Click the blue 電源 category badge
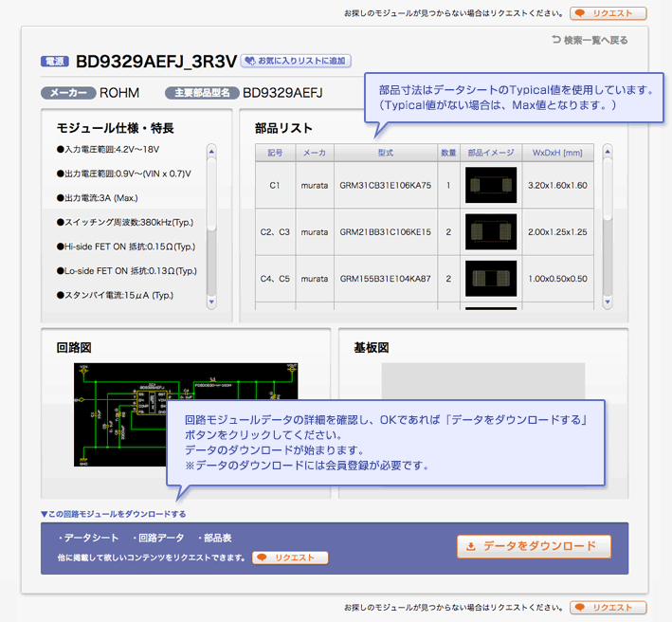Image resolution: width=672 pixels, height=622 pixels. (x=55, y=62)
